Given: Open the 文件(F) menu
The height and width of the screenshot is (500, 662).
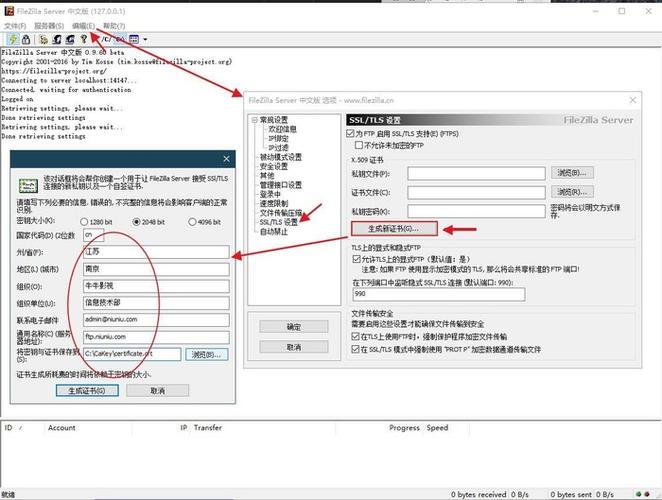Looking at the screenshot, I should [x=15, y=26].
